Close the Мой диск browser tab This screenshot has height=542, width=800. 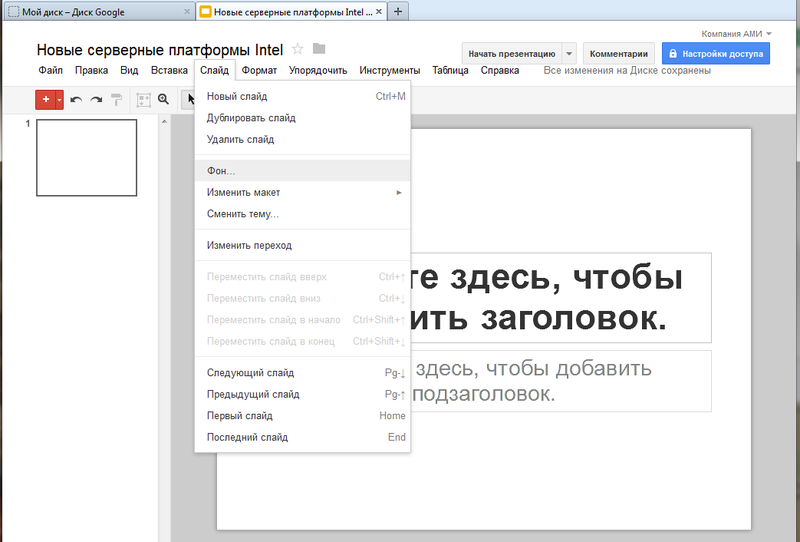(x=187, y=12)
